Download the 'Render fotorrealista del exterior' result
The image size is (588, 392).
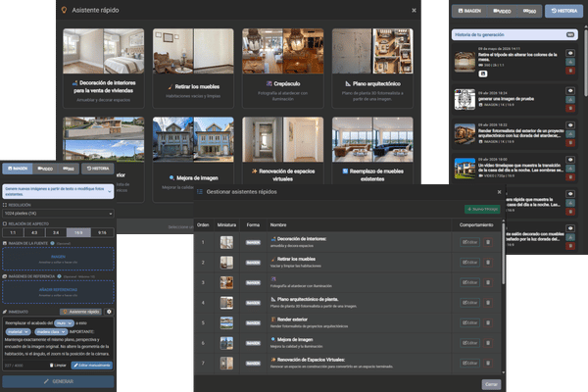570,134
